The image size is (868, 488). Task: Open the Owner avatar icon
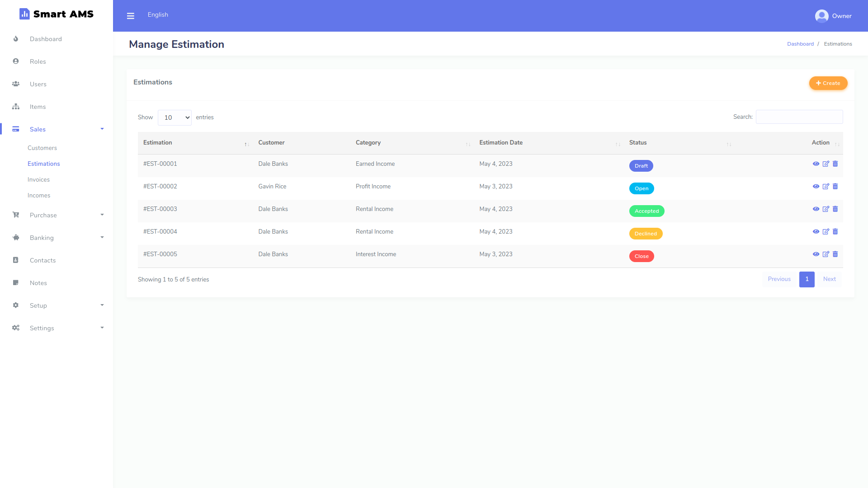[x=822, y=16]
